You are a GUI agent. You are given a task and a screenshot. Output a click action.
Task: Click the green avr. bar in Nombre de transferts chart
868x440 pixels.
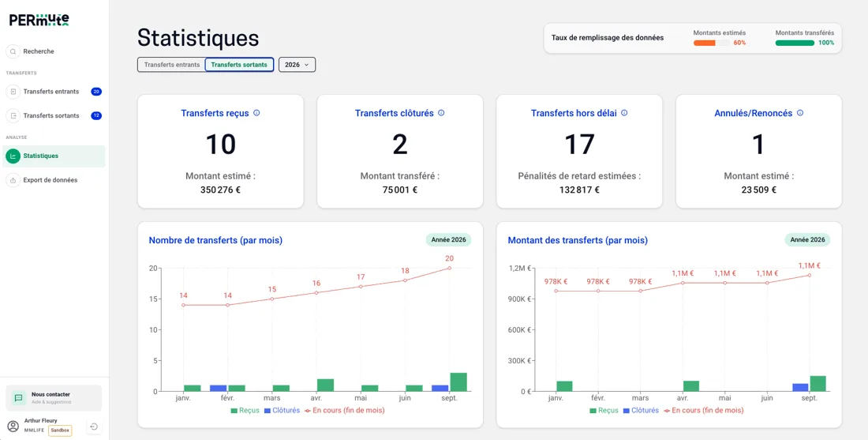tap(325, 385)
